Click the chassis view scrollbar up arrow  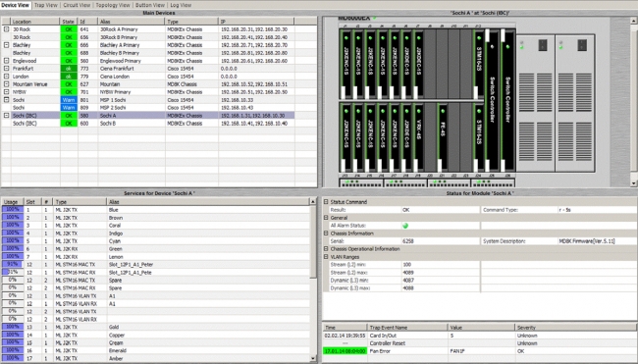(634, 20)
